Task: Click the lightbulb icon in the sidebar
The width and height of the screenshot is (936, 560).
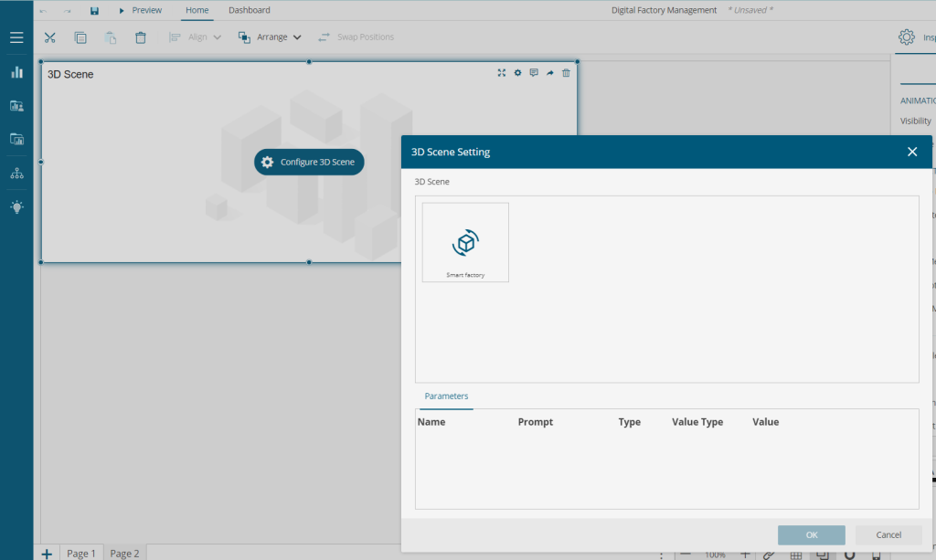Action: (x=16, y=207)
